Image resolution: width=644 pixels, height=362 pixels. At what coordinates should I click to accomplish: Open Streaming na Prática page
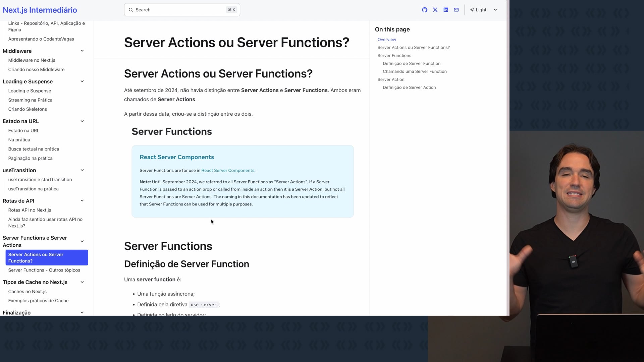point(30,100)
